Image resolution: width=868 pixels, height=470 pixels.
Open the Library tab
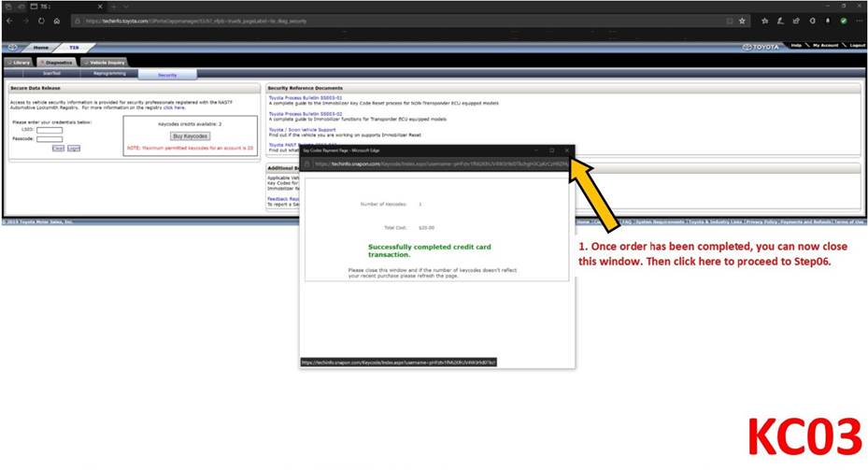19,63
